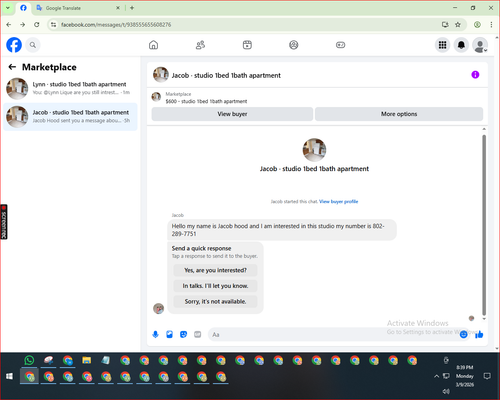This screenshot has height=400, width=500.
Task: Open the Chrome profile icon
Action: (x=477, y=25)
